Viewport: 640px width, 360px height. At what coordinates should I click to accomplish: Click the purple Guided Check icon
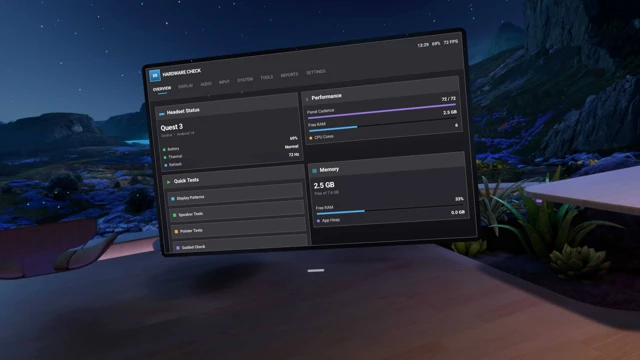tap(178, 248)
